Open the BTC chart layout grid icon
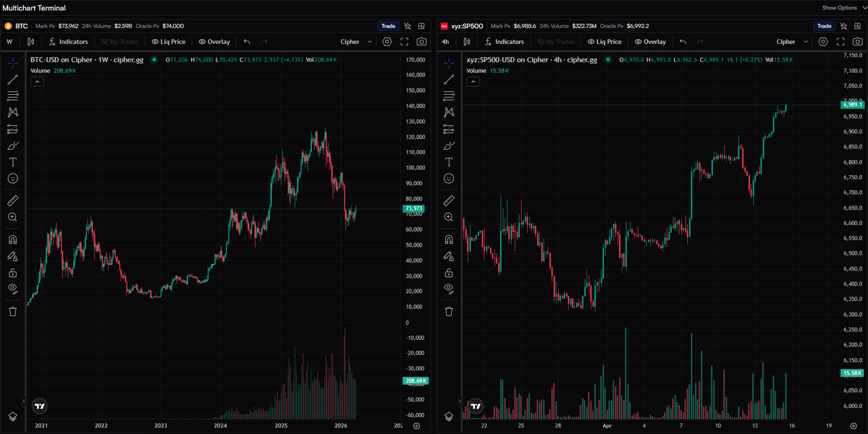This screenshot has width=868, height=434. click(421, 26)
